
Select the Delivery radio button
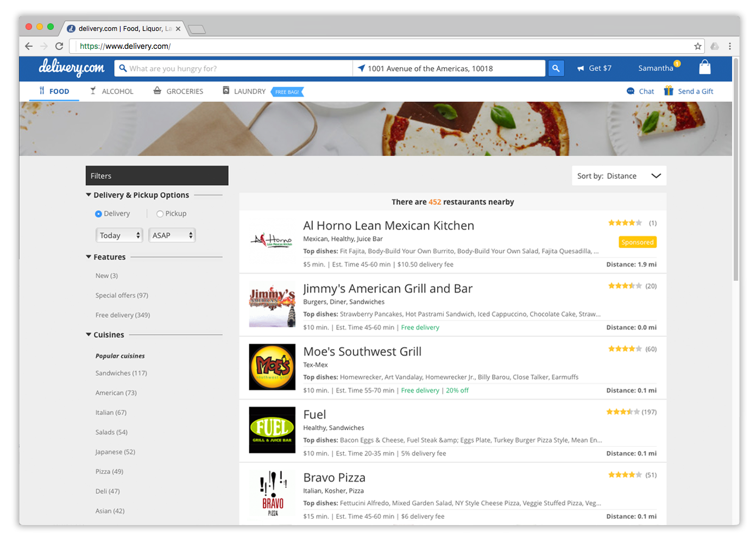pos(98,214)
